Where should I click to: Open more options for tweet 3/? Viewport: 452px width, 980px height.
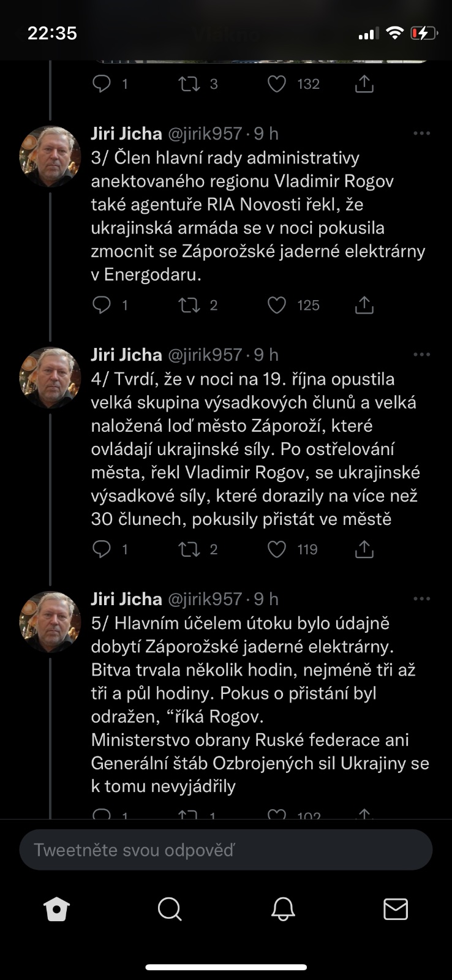click(421, 134)
